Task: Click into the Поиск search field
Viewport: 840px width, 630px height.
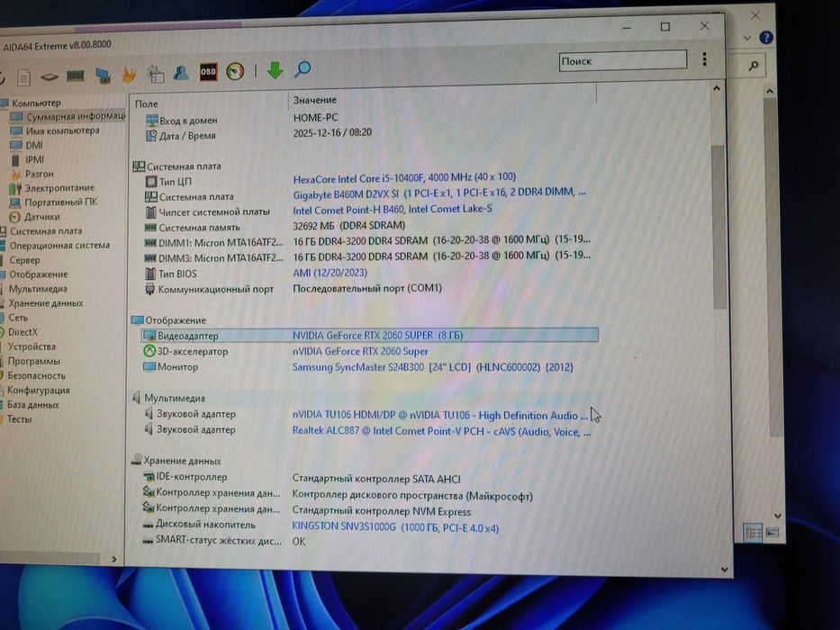Action: pyautogui.click(x=622, y=60)
